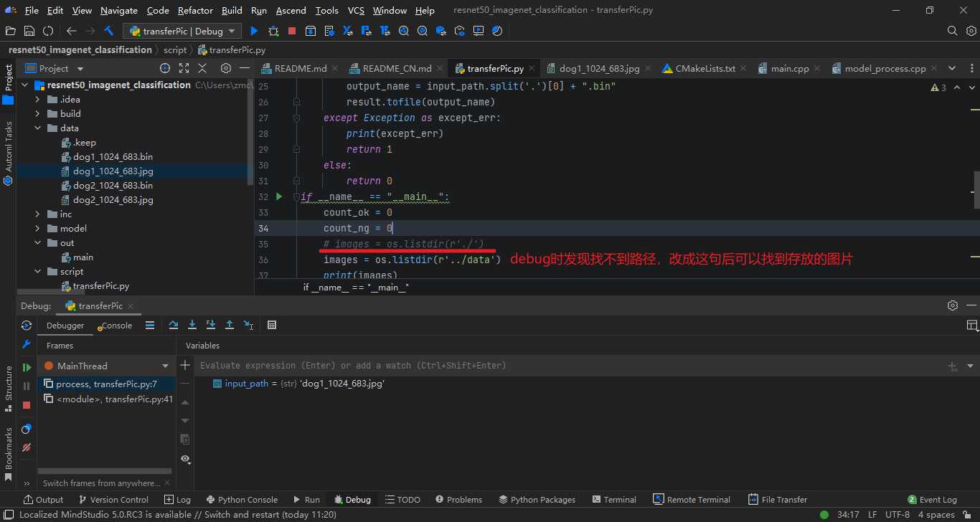Open the transferPic | Debug configuration dropdown
The width and height of the screenshot is (980, 522).
tap(182, 31)
